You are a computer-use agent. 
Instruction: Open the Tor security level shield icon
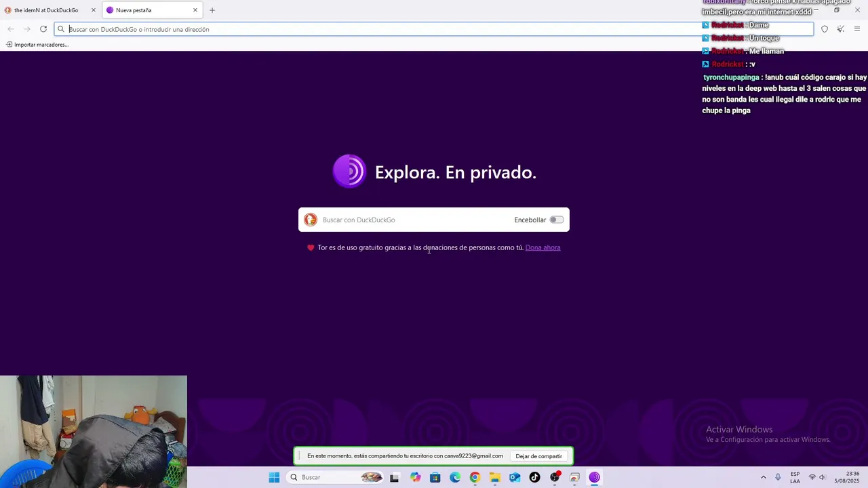pyautogui.click(x=825, y=29)
